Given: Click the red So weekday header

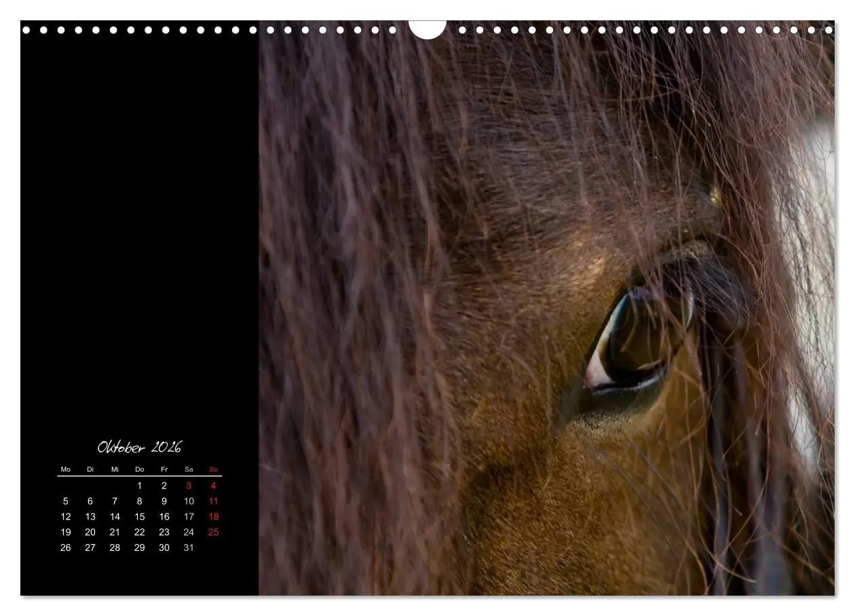Looking at the screenshot, I should 214,469.
